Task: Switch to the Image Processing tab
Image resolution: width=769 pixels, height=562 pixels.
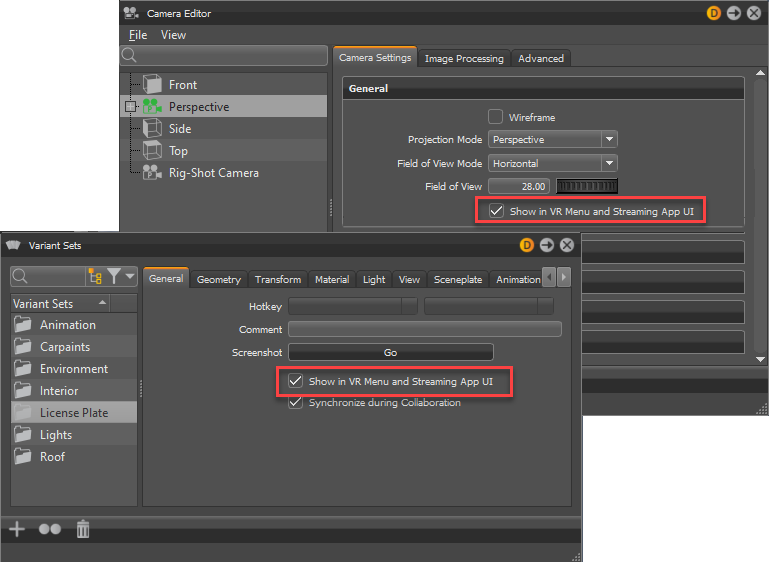Action: (x=464, y=58)
